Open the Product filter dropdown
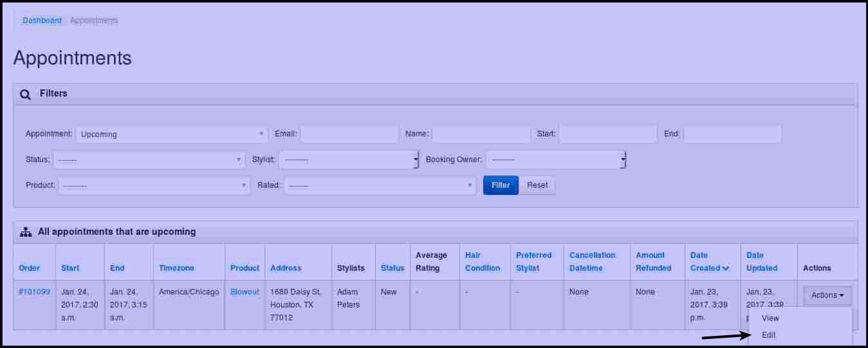This screenshot has width=868, height=348. coord(154,185)
